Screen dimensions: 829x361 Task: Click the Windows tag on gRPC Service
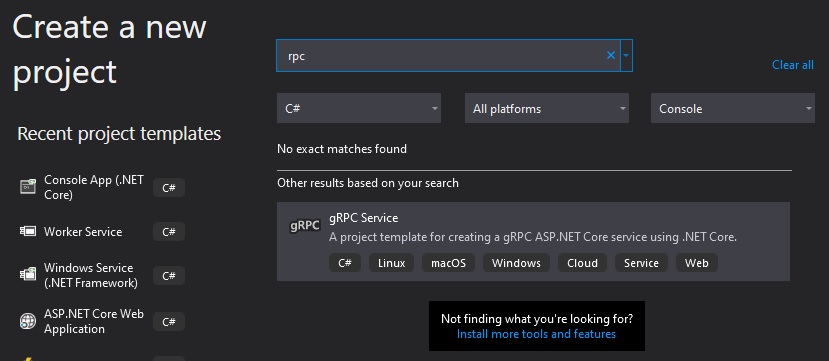[517, 263]
